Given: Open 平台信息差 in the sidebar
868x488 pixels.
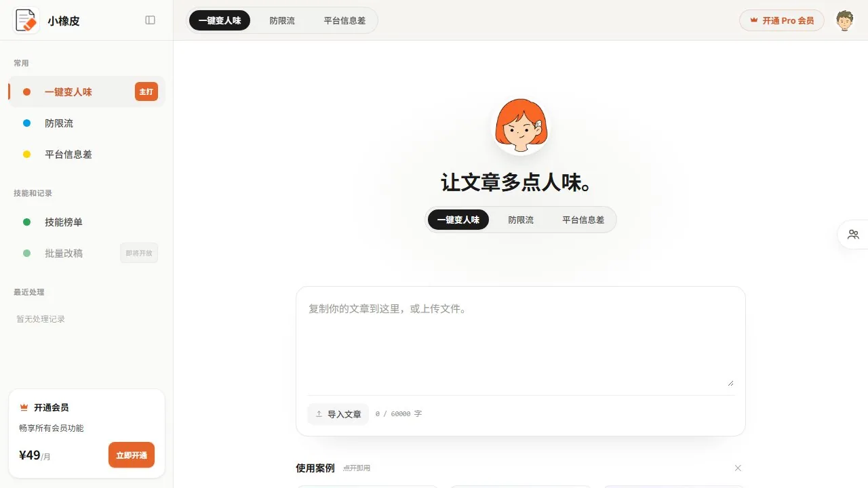Looking at the screenshot, I should [87, 155].
